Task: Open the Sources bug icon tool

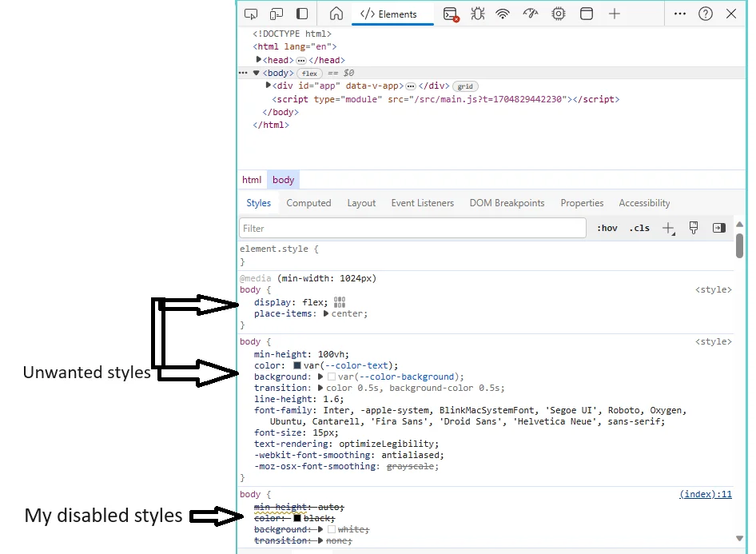Action: click(x=478, y=14)
